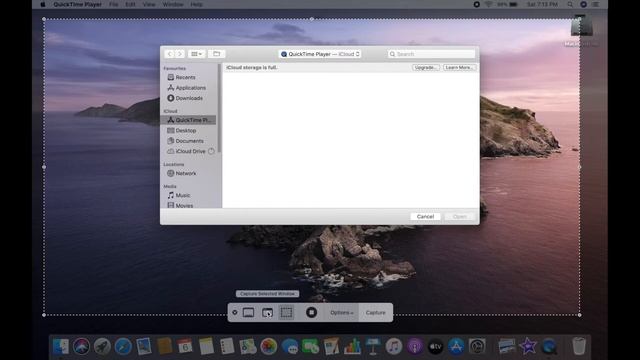Click Cancel in the file dialog

coord(425,217)
